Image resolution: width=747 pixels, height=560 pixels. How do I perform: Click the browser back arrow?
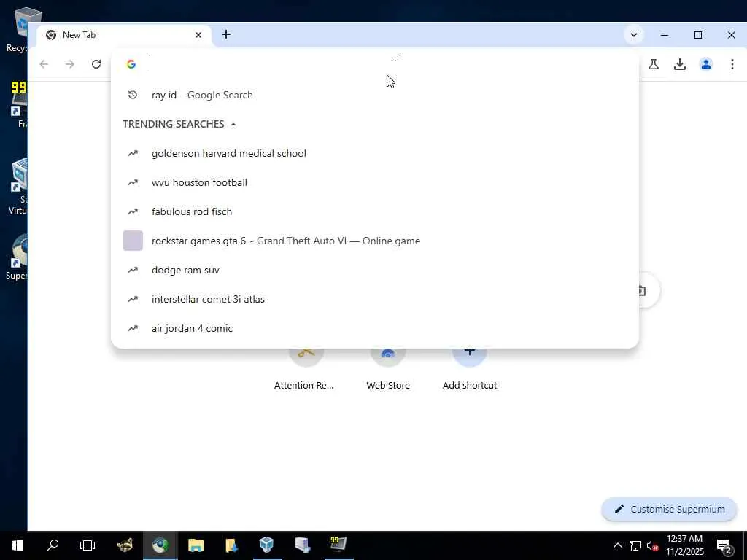point(44,64)
